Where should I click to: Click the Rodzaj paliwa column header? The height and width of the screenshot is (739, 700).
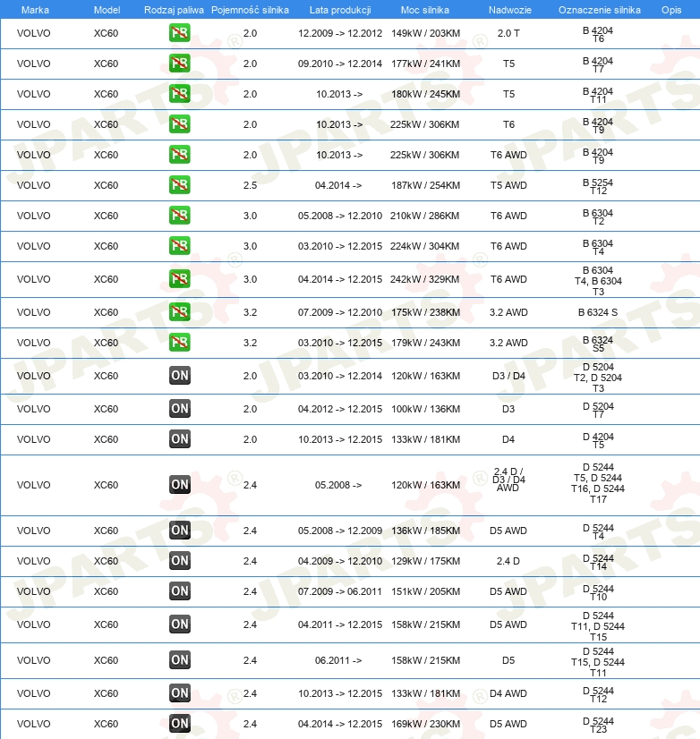[174, 10]
